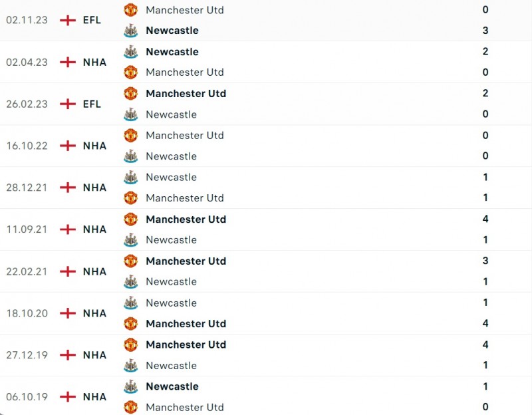Open bold Manchester Utd in 26.02.23 match

pyautogui.click(x=186, y=94)
